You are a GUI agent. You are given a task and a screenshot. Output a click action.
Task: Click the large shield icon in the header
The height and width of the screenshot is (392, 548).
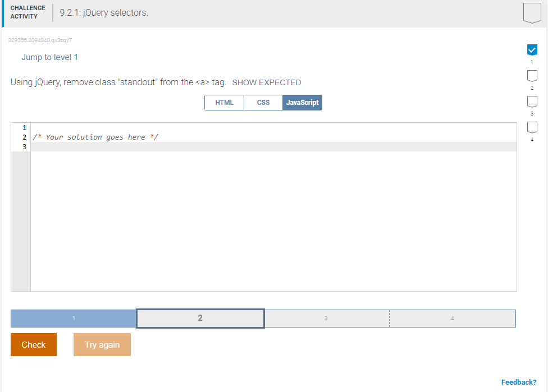pos(531,12)
